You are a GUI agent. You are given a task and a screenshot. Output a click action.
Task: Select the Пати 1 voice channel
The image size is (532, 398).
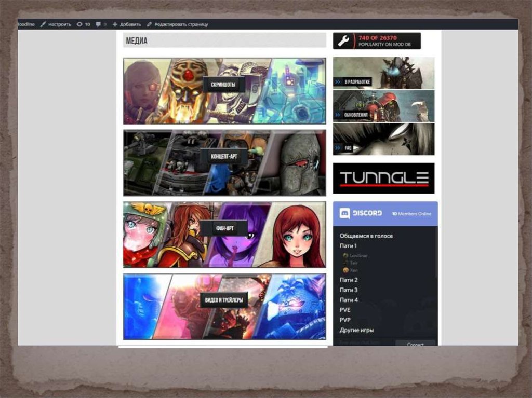pos(348,246)
